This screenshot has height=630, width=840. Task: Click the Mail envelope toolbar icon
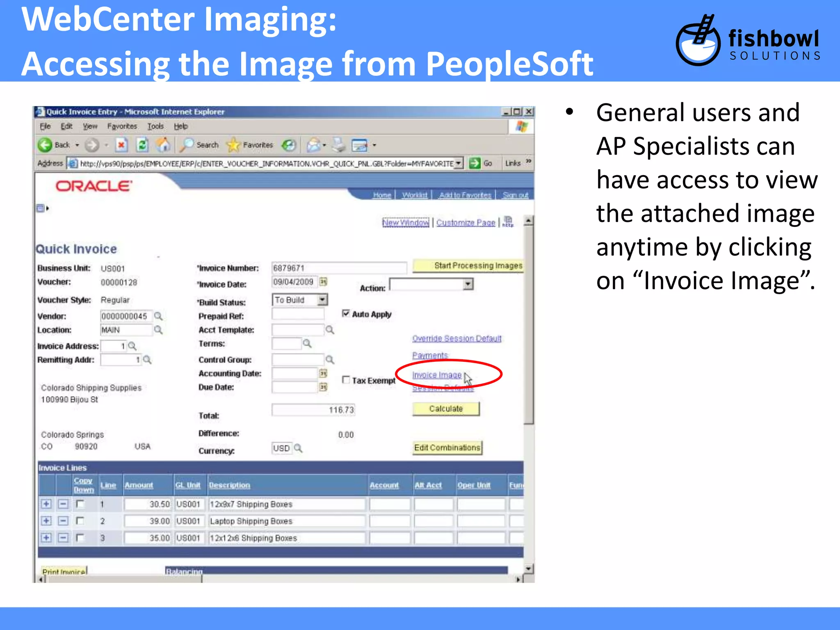313,145
